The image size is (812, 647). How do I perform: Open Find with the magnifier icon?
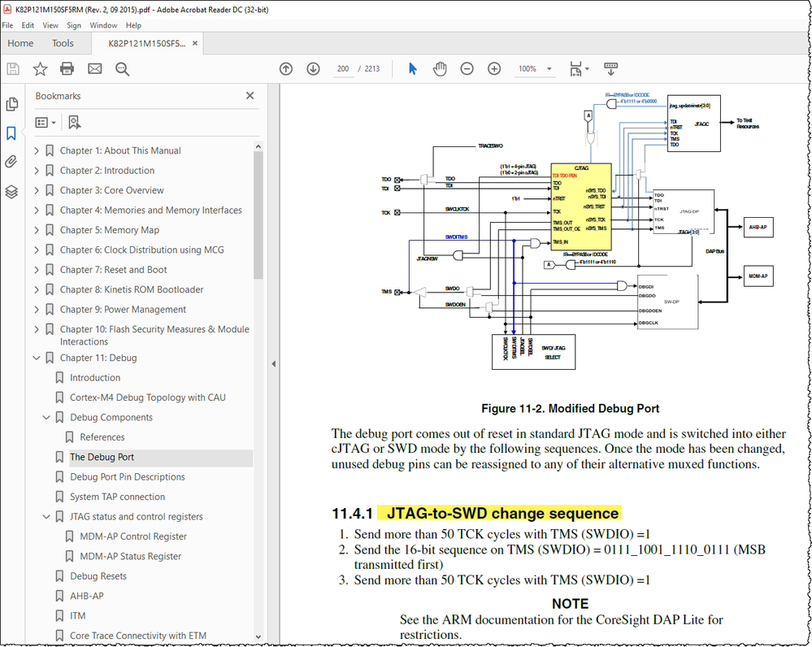(122, 69)
